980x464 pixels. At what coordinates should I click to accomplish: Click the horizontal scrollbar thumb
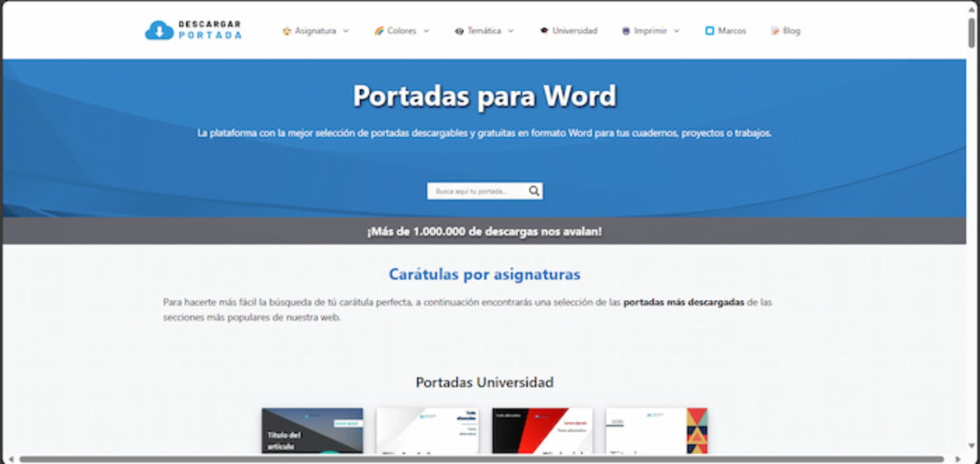[481, 459]
